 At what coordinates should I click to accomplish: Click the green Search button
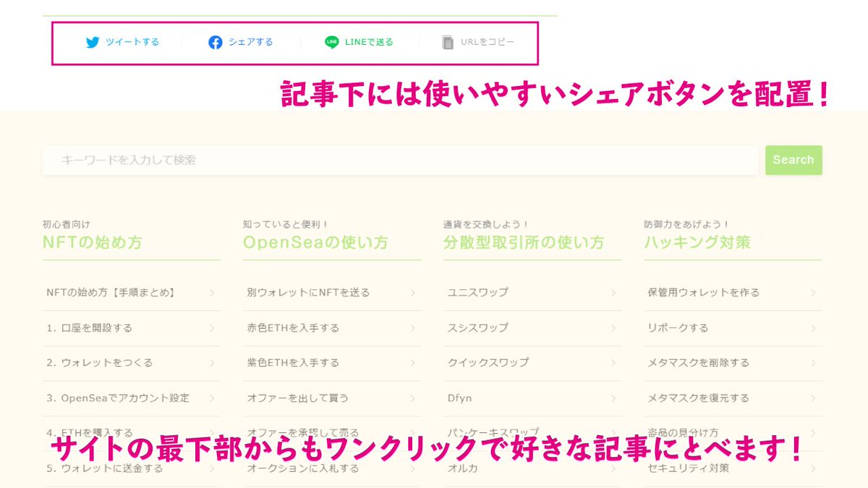[x=793, y=160]
